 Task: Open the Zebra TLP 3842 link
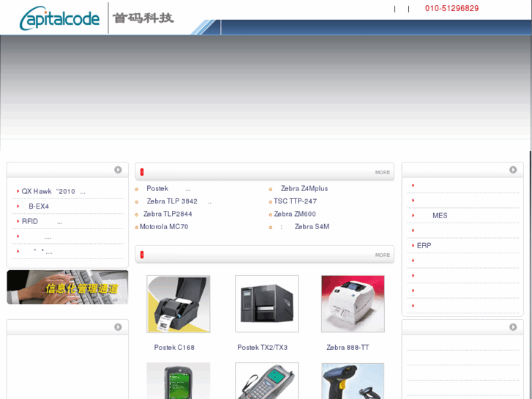[179, 201]
